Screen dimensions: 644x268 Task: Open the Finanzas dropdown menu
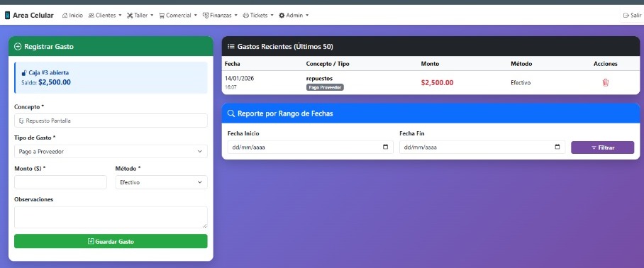click(x=220, y=15)
